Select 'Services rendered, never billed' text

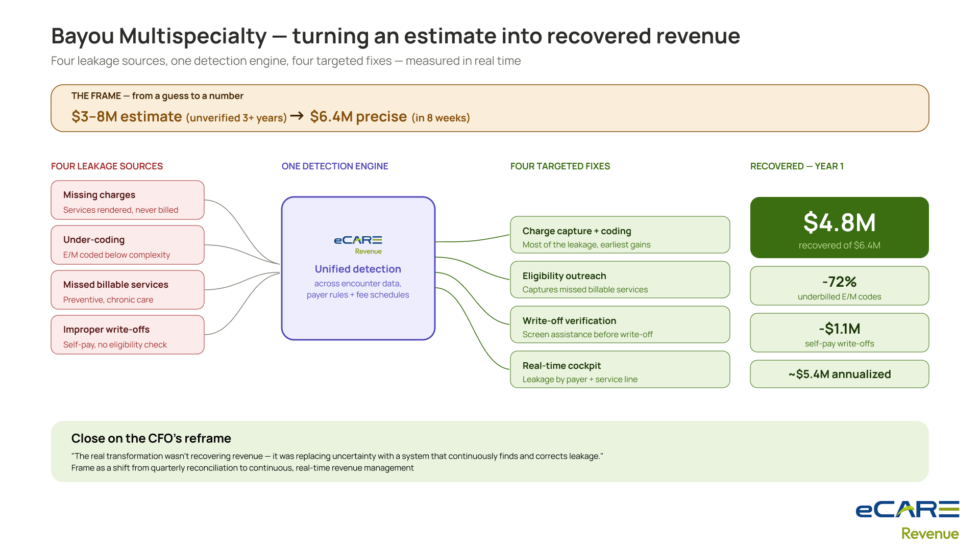click(x=120, y=210)
